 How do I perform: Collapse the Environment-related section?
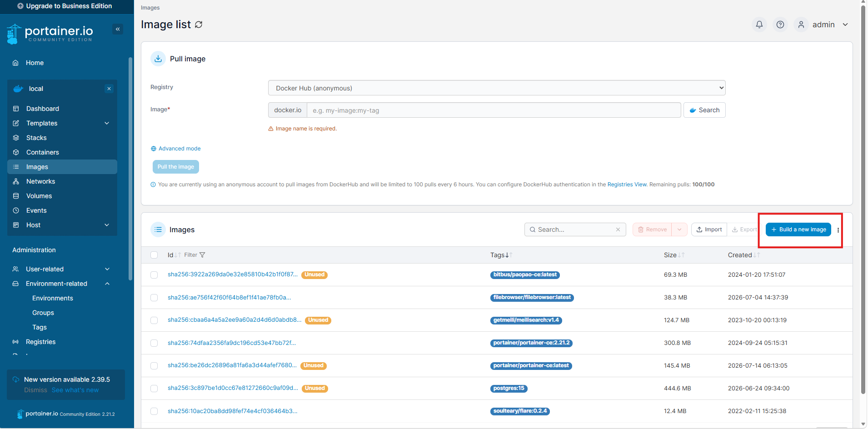click(107, 284)
